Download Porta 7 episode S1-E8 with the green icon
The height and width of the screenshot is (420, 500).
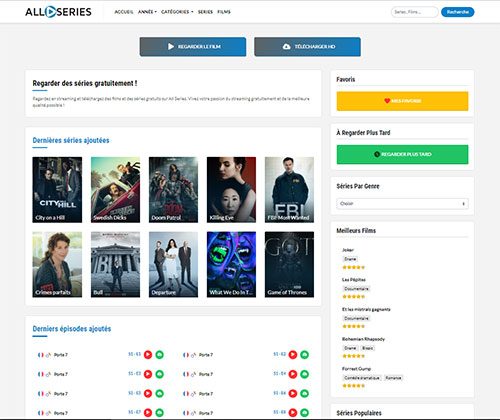[304, 413]
